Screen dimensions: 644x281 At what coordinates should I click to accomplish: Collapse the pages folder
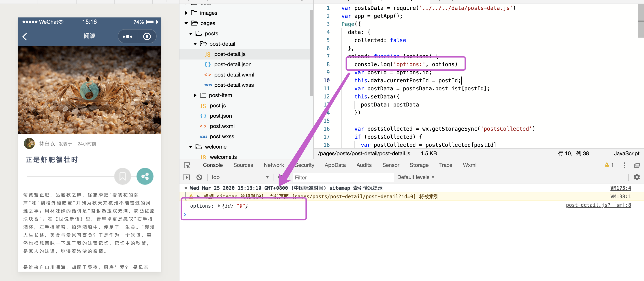[x=186, y=23]
